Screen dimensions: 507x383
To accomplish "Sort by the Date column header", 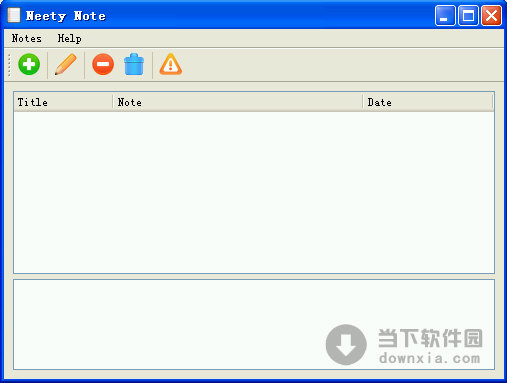I will [x=428, y=102].
